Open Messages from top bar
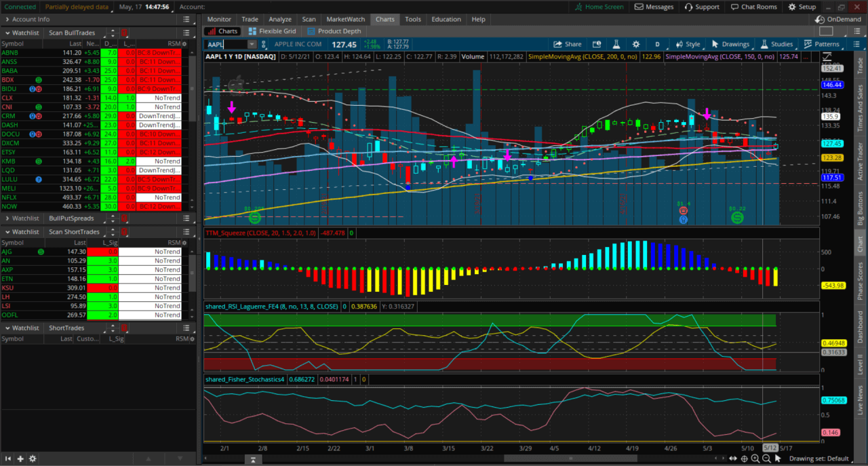The height and width of the screenshot is (466, 868). 655,7
